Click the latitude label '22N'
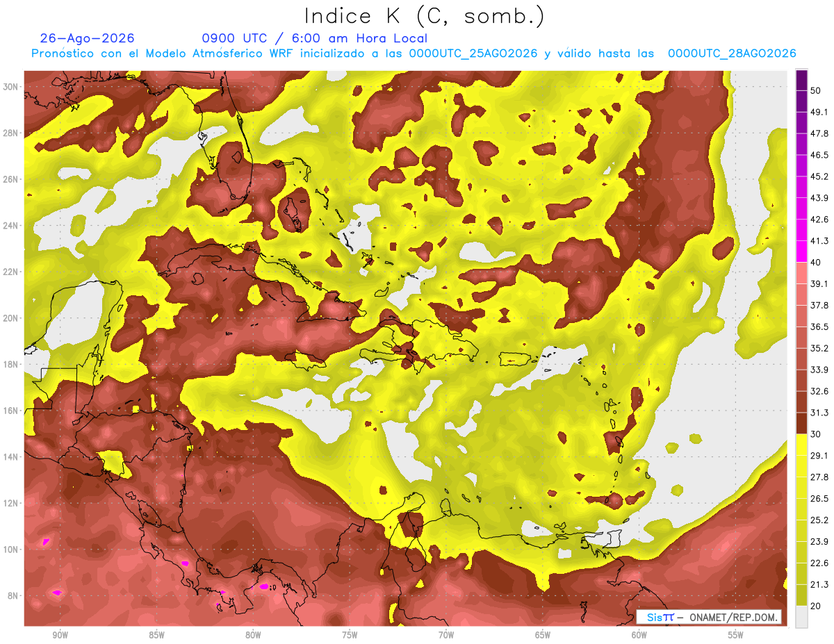834x644 pixels. click(x=11, y=272)
